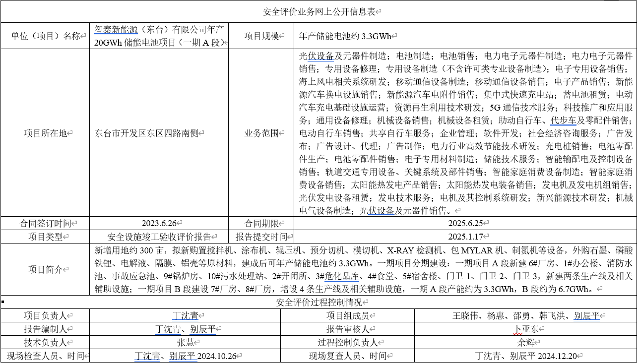Select the 项目规模 label cell

click(263, 36)
